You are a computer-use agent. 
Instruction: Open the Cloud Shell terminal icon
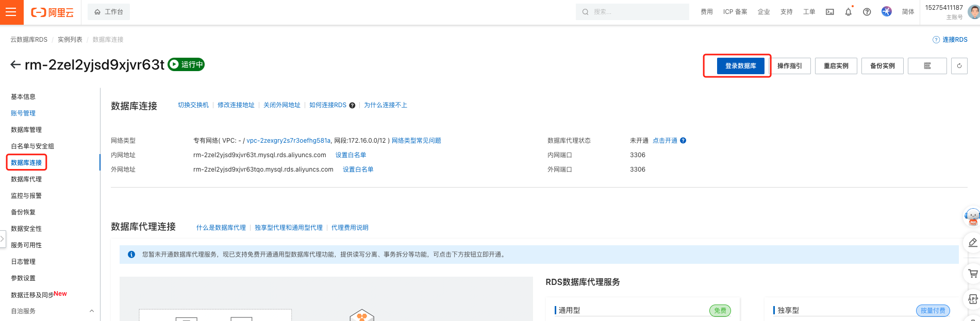coord(830,12)
